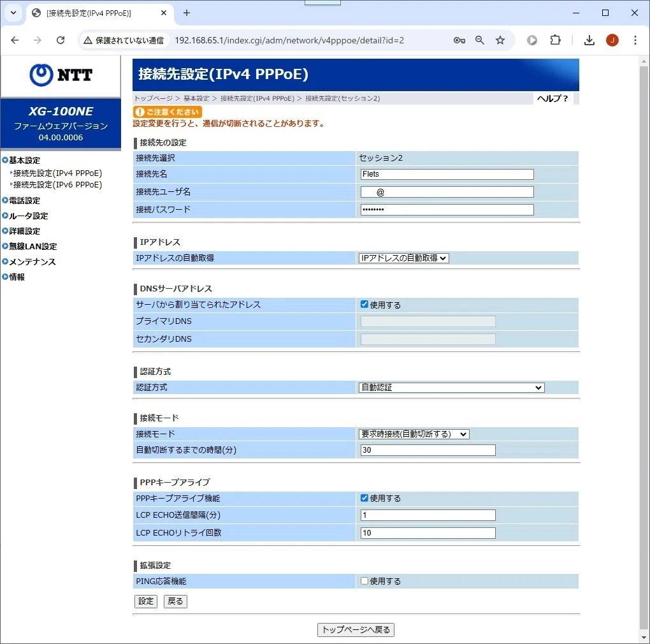Click the disabled セカンダリDNS field
Viewport: 650px width, 644px height.
[428, 339]
